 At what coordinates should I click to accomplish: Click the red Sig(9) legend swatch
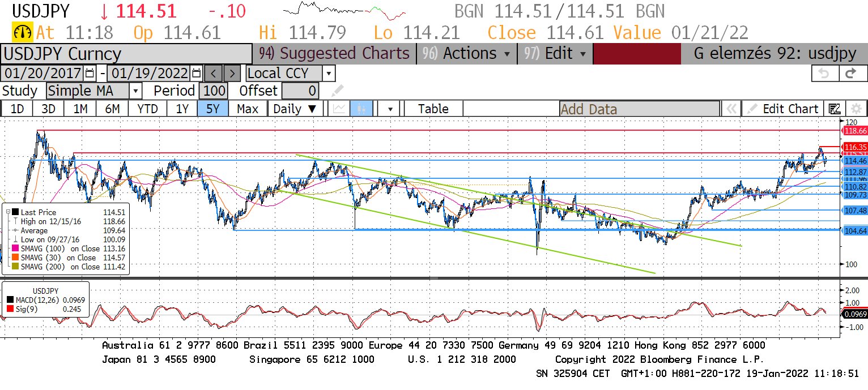[x=11, y=308]
